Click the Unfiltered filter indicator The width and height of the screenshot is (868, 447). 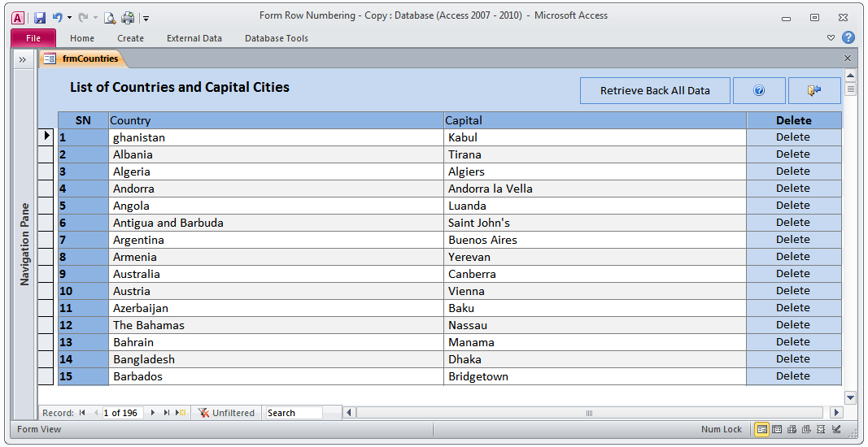[x=226, y=413]
